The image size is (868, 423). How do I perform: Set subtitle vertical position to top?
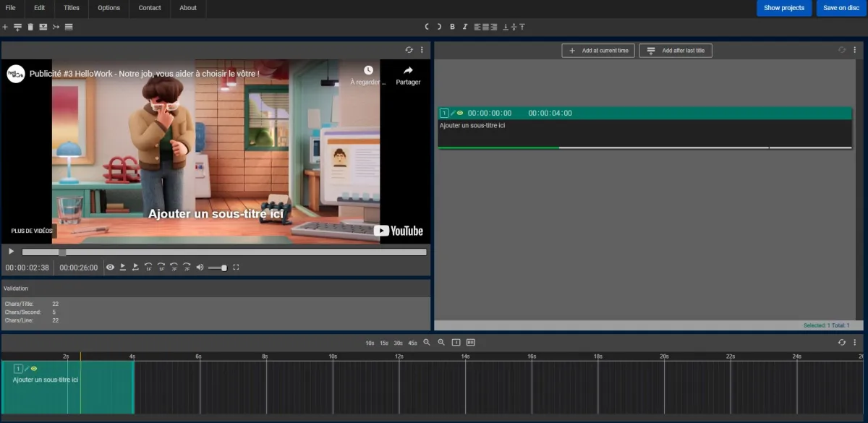(x=522, y=27)
